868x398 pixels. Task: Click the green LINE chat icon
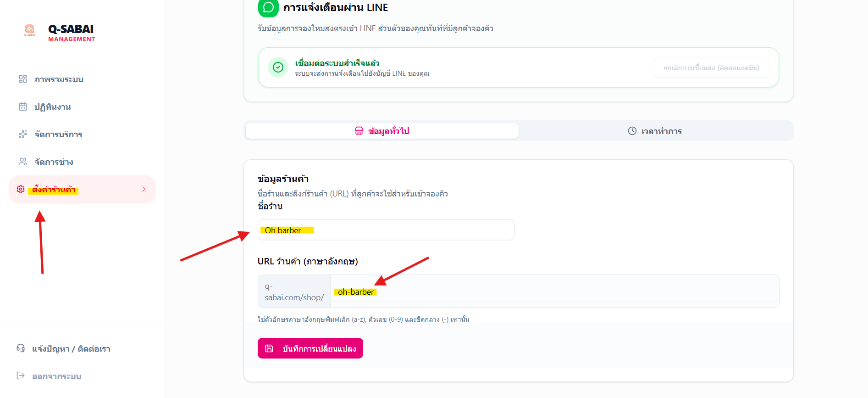point(268,8)
